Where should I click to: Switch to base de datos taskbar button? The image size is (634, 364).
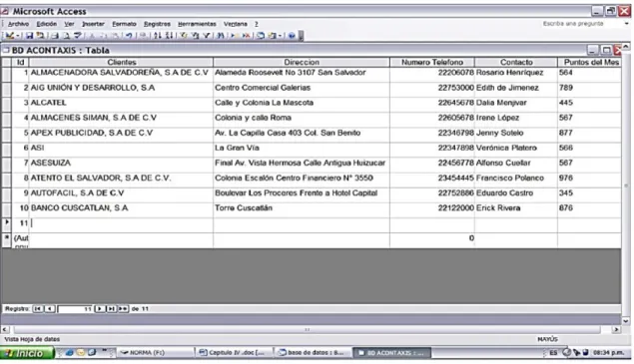pyautogui.click(x=312, y=353)
